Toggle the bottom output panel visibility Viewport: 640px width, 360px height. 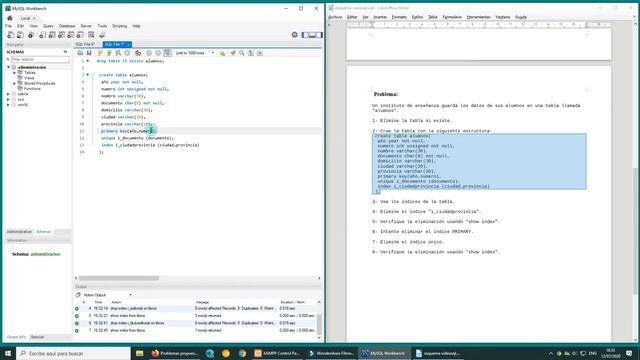312,35
